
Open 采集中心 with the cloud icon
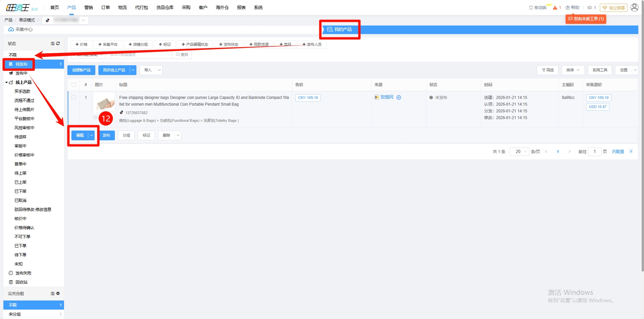pyautogui.click(x=21, y=30)
